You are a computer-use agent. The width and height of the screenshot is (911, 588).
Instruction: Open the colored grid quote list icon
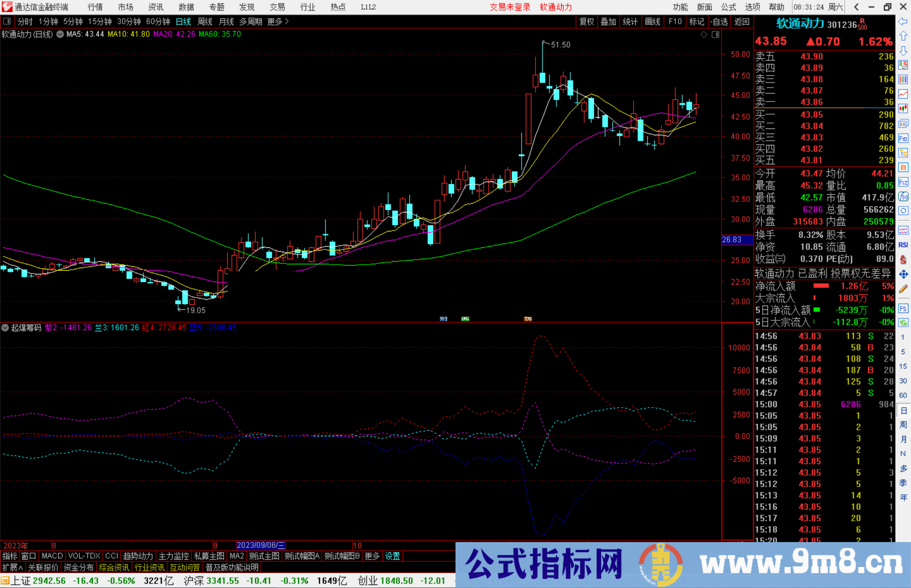[903, 80]
